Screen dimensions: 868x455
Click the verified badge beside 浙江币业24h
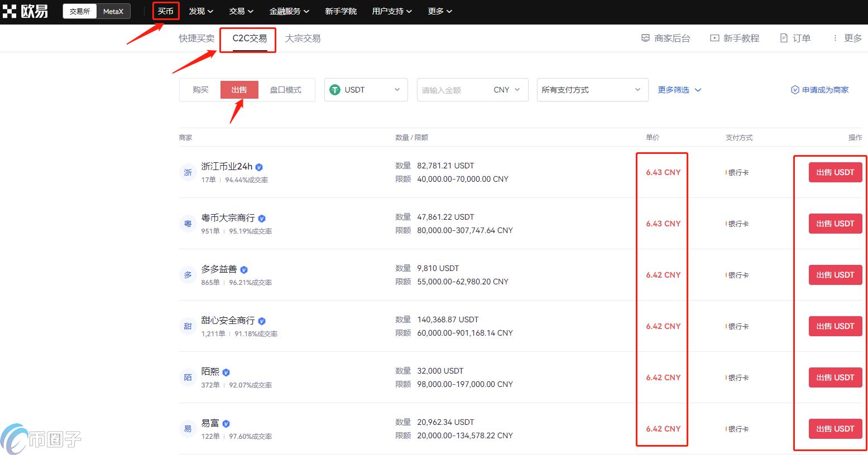tap(259, 167)
